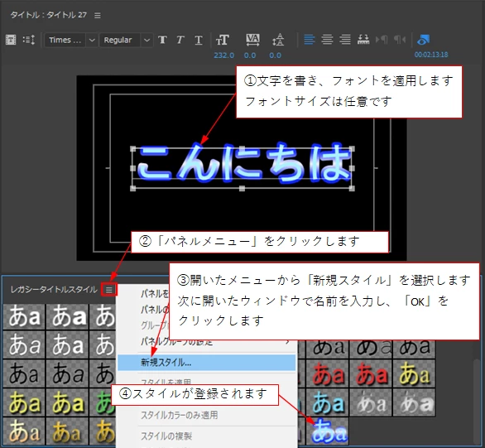Open the Regular font style dropdown

click(126, 40)
